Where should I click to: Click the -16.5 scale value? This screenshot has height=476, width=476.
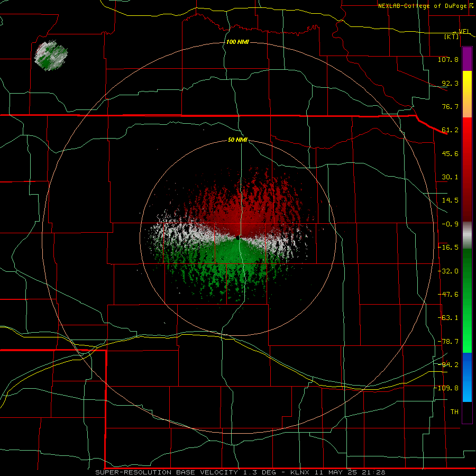pyautogui.click(x=448, y=248)
